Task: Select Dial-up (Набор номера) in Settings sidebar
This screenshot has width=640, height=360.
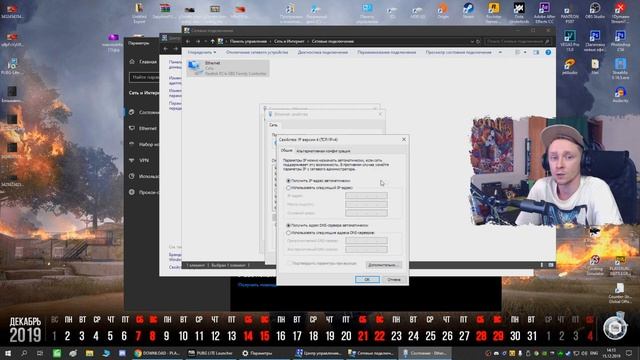Action: 143,144
